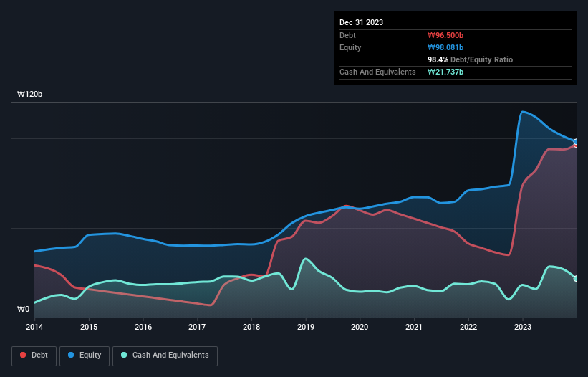The height and width of the screenshot is (377, 588).
Task: Click the cash data point marker at 2023 end
Action: click(576, 279)
